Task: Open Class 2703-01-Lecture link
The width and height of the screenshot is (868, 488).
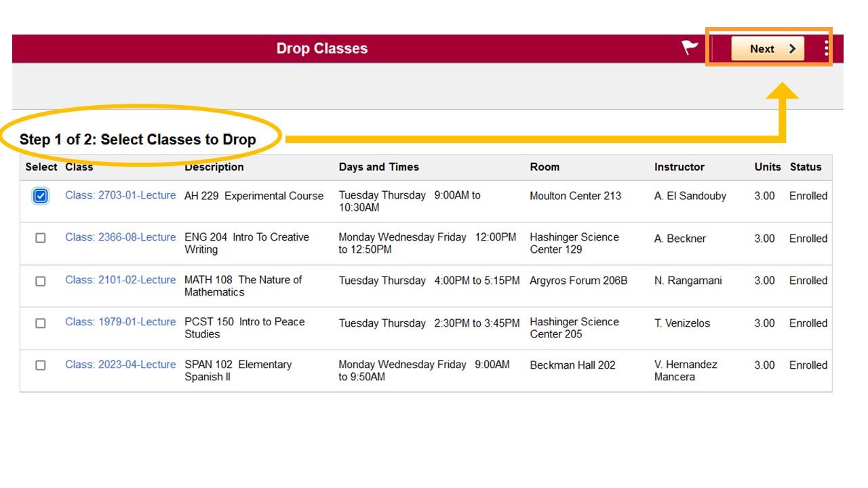Action: click(120, 195)
